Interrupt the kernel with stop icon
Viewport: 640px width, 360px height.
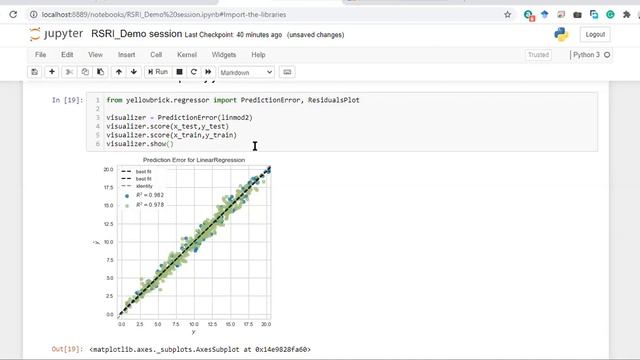click(179, 72)
